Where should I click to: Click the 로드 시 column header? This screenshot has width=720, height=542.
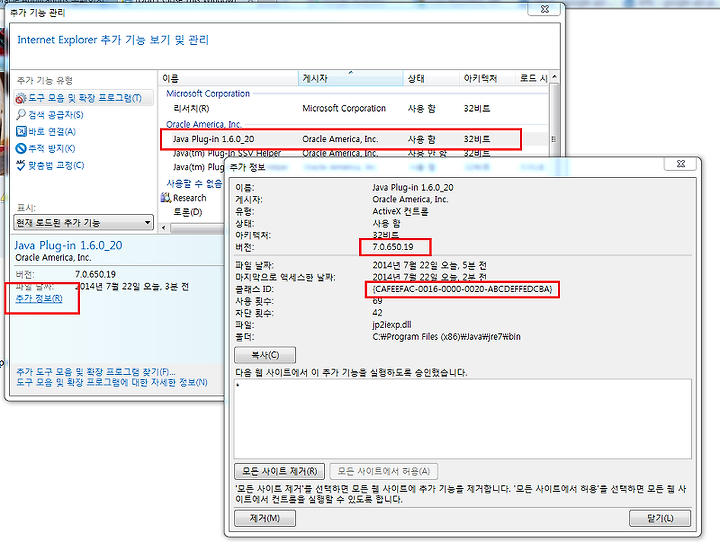(x=533, y=79)
